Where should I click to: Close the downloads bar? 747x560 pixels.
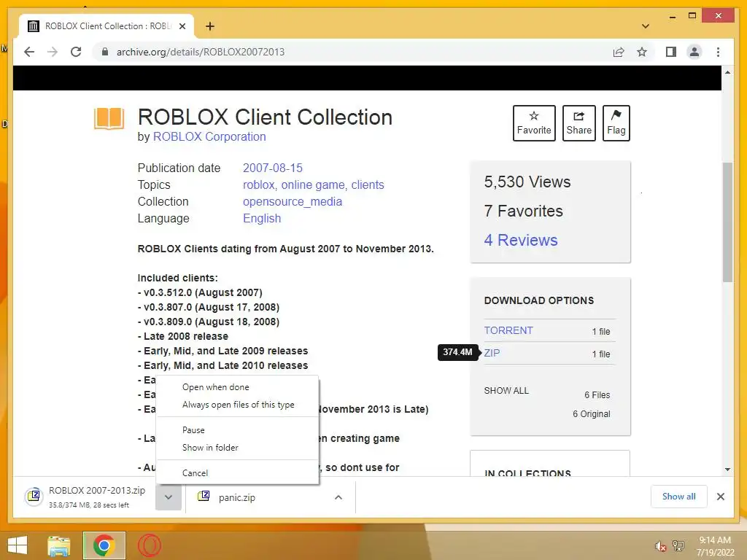click(x=720, y=497)
